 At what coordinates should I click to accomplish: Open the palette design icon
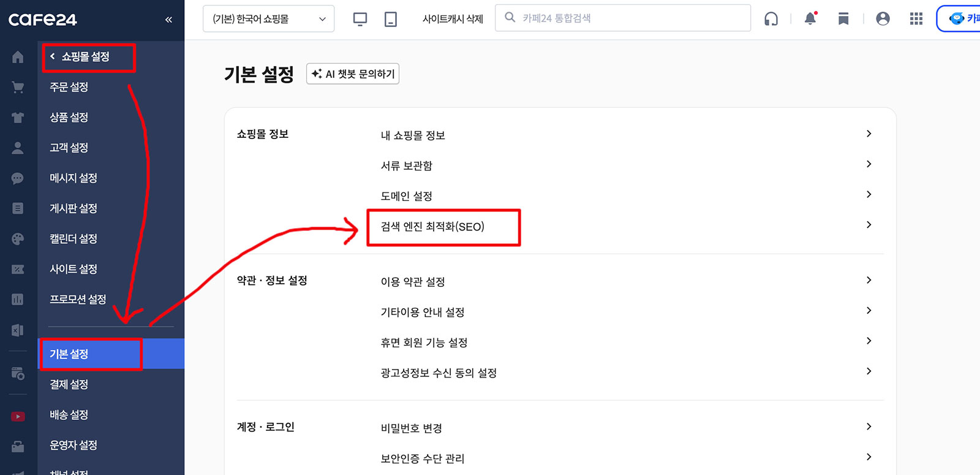click(x=18, y=239)
